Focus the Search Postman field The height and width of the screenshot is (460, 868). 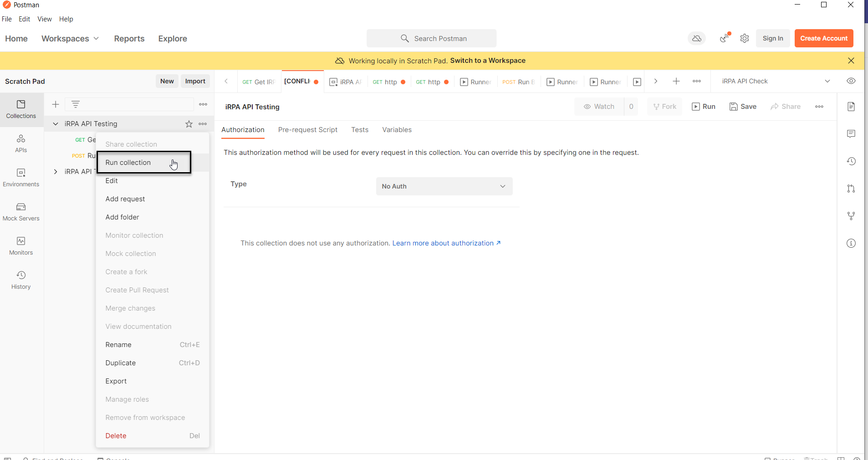[431, 38]
